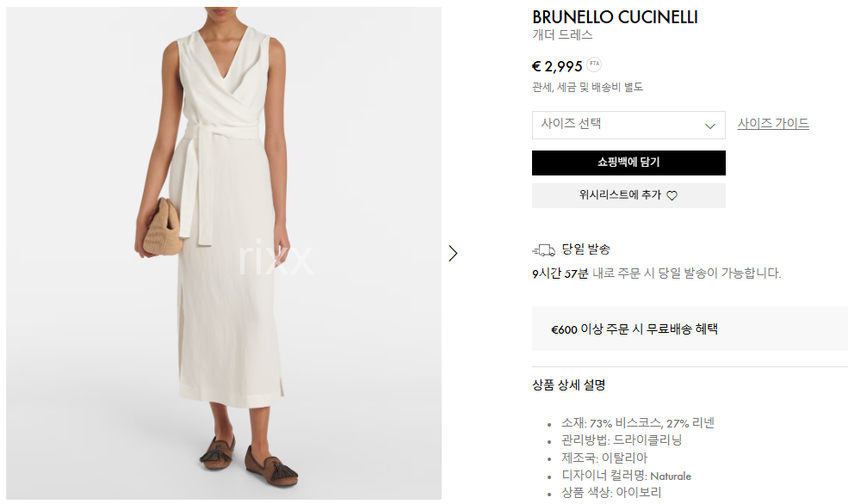Click the FTA badge beside the price
848x504 pixels.
(x=594, y=65)
